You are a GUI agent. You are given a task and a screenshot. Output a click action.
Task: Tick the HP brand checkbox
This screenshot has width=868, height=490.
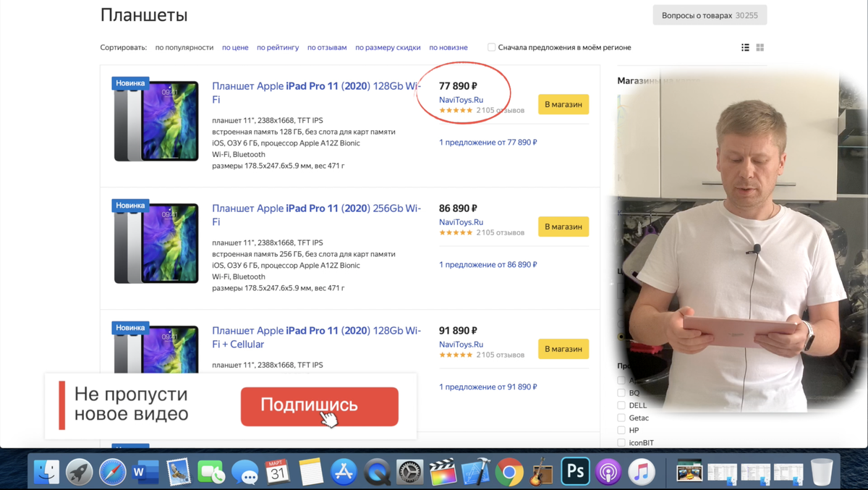point(621,430)
